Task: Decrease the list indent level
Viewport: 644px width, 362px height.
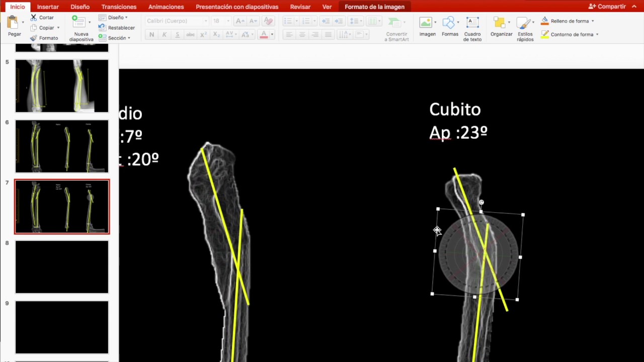Action: (326, 21)
